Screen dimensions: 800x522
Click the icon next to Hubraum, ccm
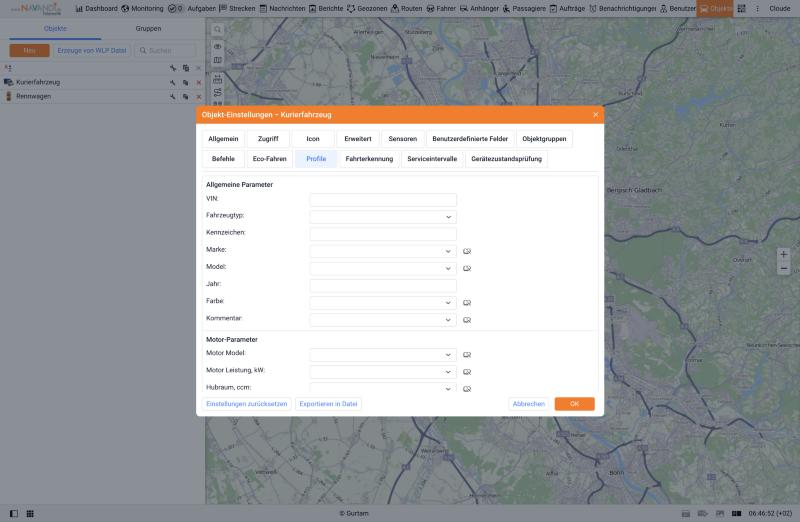pyautogui.click(x=467, y=389)
